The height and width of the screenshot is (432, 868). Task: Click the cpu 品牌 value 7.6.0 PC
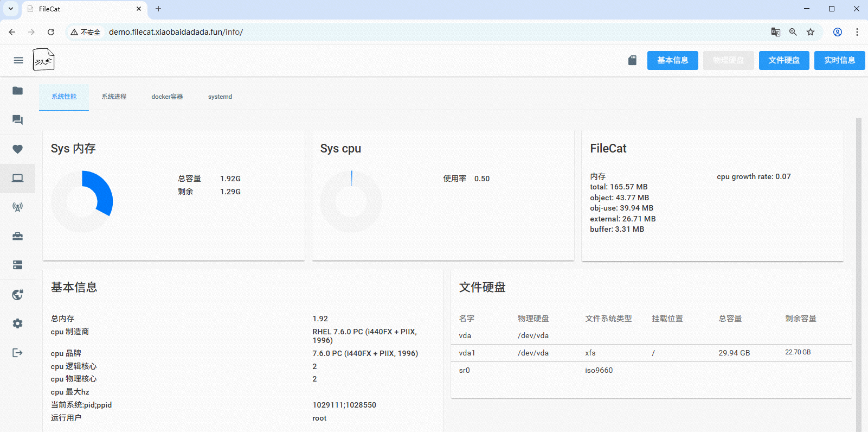(365, 353)
